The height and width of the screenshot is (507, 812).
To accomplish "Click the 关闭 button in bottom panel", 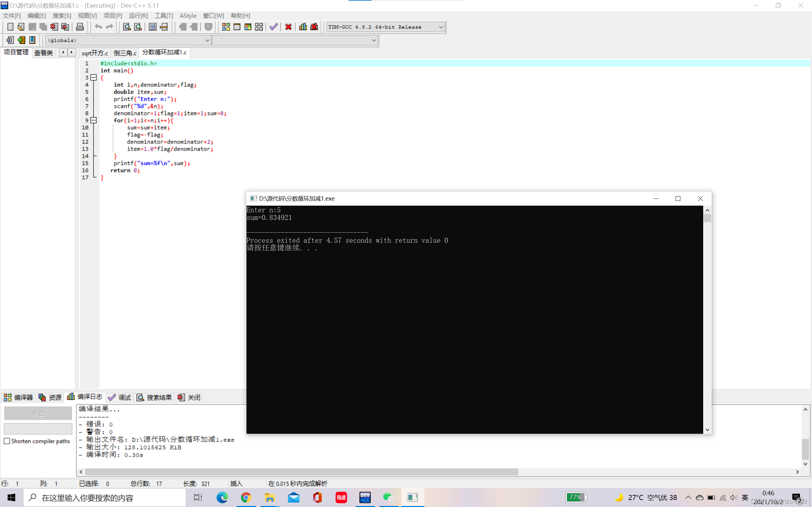I will click(189, 397).
